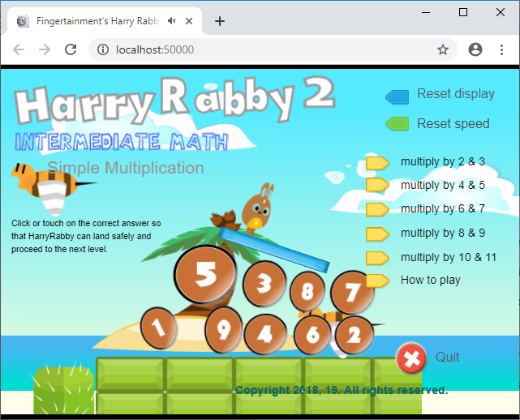Click the 'Simple Multiplication' heading text
520x420 pixels.
126,168
